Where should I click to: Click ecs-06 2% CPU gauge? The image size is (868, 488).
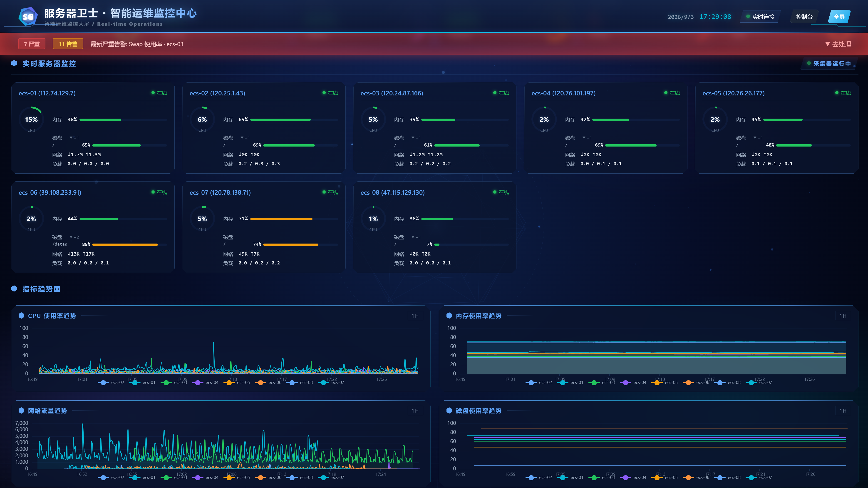(x=31, y=219)
